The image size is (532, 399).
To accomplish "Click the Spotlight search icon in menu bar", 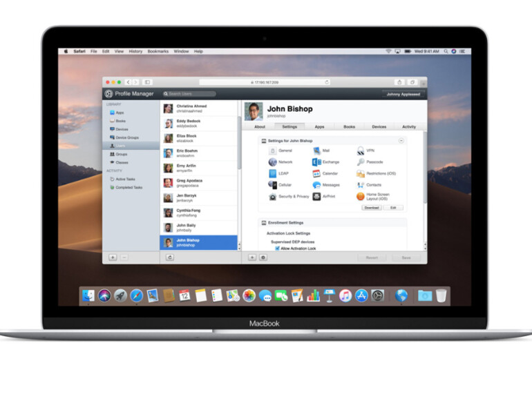I will (446, 52).
